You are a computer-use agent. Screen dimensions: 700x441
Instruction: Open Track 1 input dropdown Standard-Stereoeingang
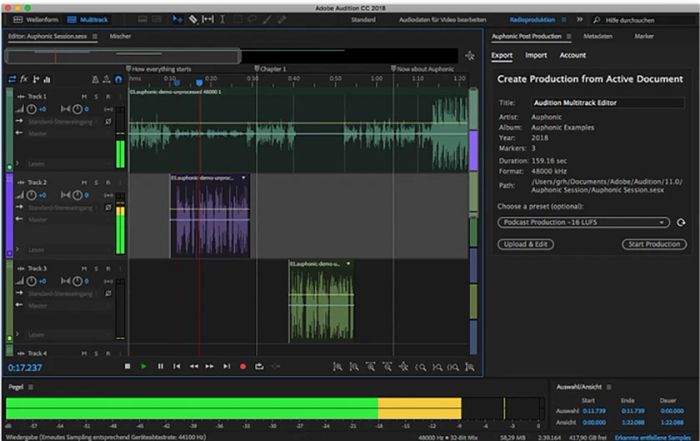pos(62,121)
